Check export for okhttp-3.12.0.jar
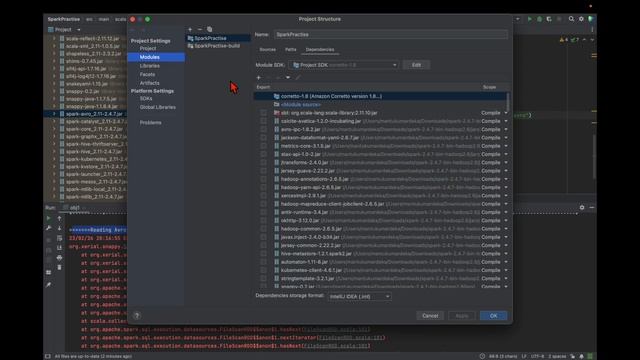The image size is (640, 360). pyautogui.click(x=263, y=220)
